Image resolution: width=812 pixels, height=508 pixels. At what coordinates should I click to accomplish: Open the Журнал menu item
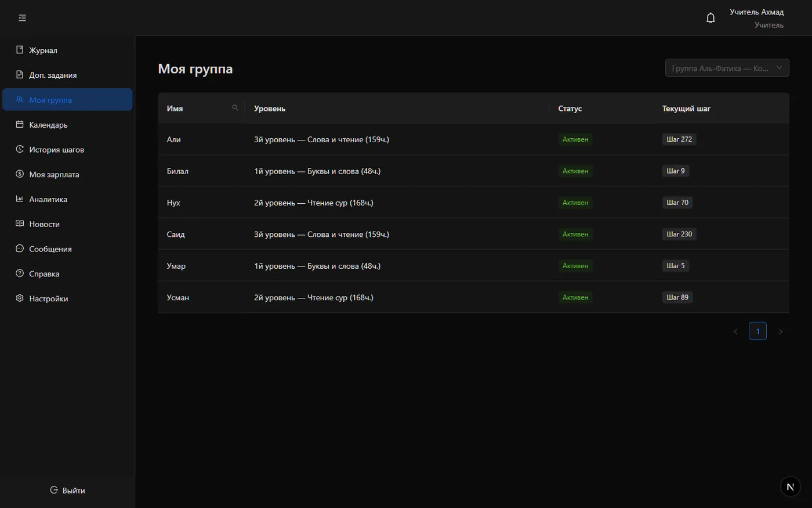click(x=67, y=50)
